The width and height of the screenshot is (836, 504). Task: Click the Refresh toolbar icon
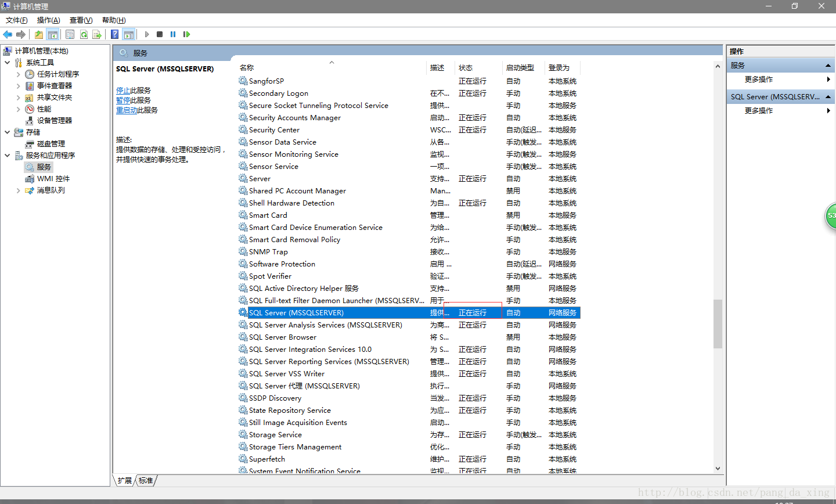[84, 34]
